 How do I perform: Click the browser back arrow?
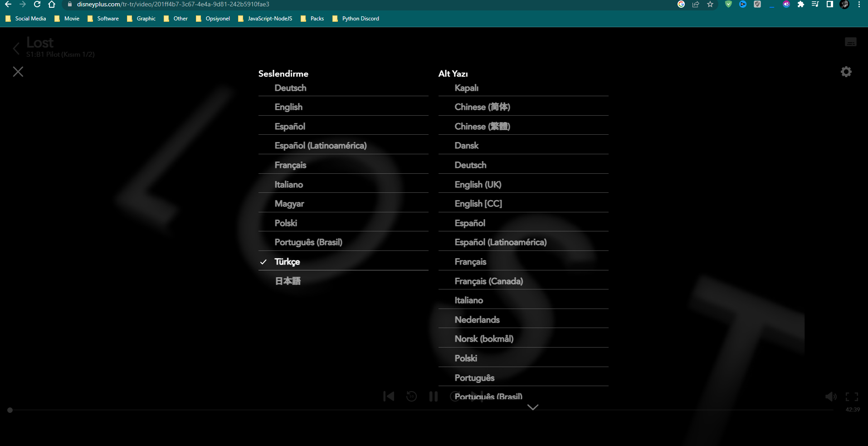coord(8,4)
